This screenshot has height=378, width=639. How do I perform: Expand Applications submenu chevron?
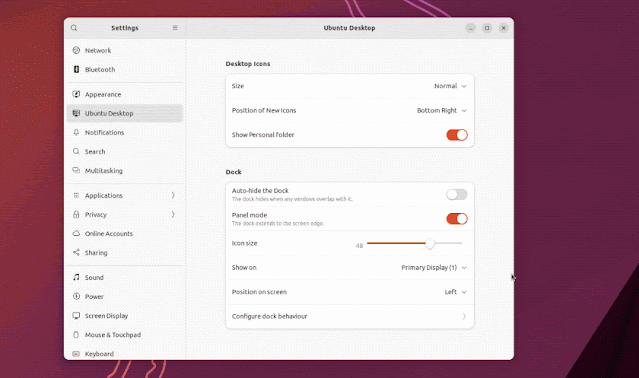173,195
